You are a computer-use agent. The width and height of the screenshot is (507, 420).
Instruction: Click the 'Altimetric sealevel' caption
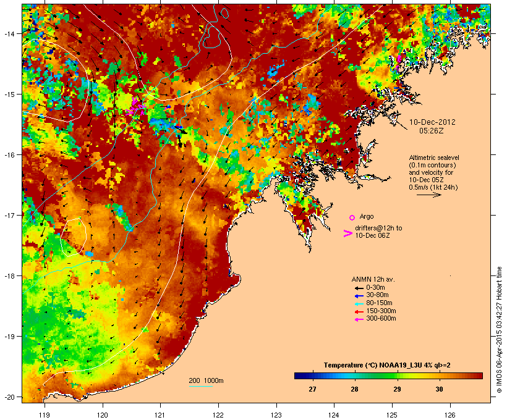434,157
